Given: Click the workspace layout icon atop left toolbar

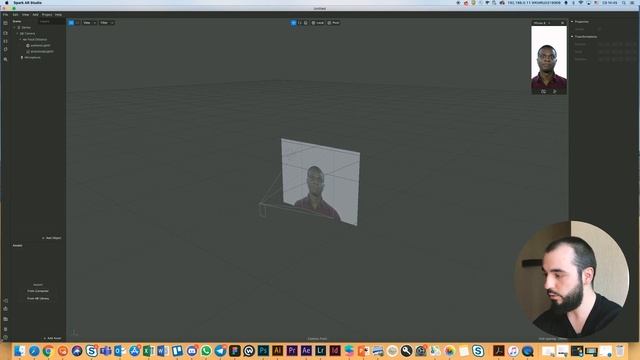Looking at the screenshot, I should click(x=5, y=23).
